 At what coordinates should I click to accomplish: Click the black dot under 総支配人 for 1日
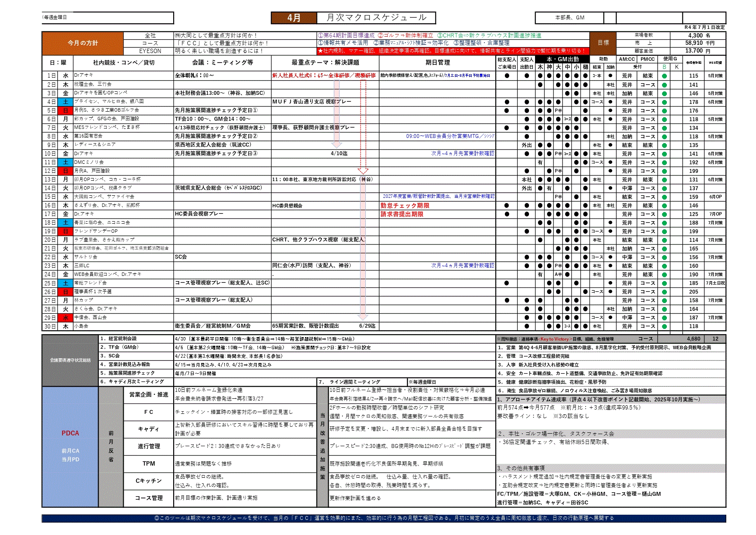507,76
